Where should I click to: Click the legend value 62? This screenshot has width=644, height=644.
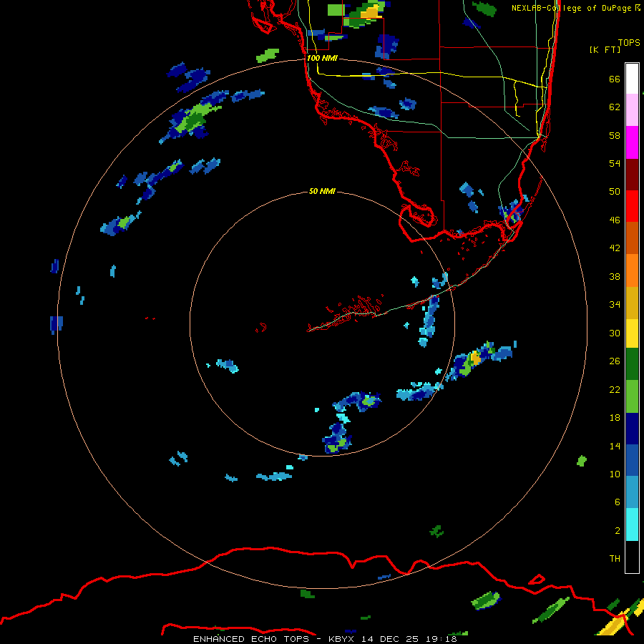(x=615, y=107)
